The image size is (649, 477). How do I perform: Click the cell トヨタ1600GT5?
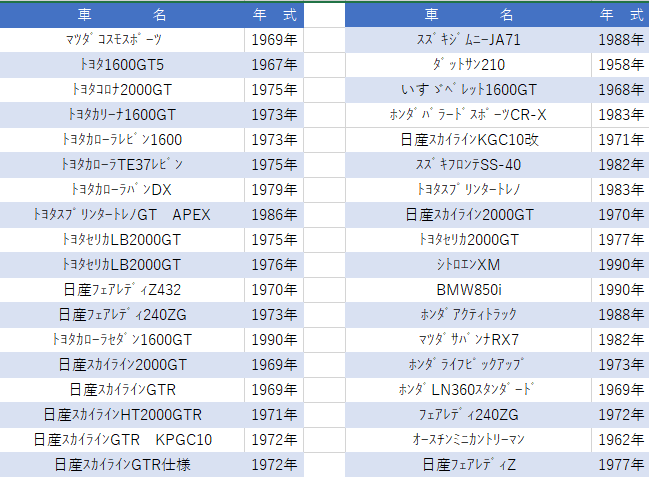pos(122,65)
